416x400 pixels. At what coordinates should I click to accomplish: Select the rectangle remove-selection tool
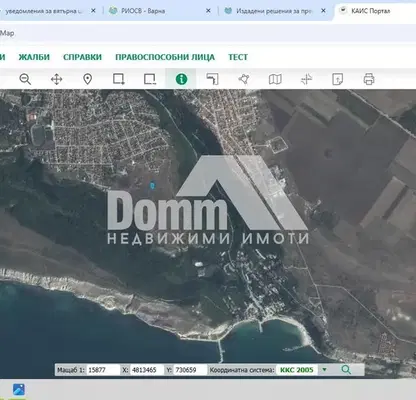(x=150, y=79)
